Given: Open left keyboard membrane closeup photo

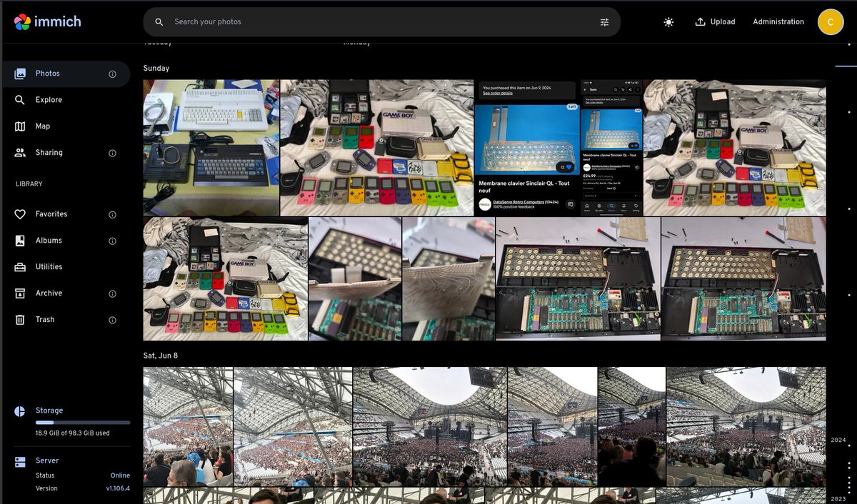Looking at the screenshot, I should click(355, 279).
